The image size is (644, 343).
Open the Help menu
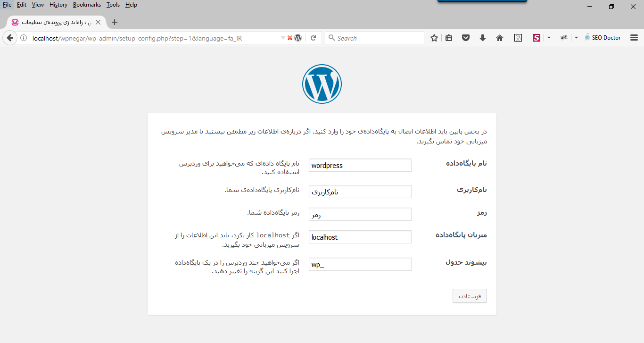click(131, 5)
